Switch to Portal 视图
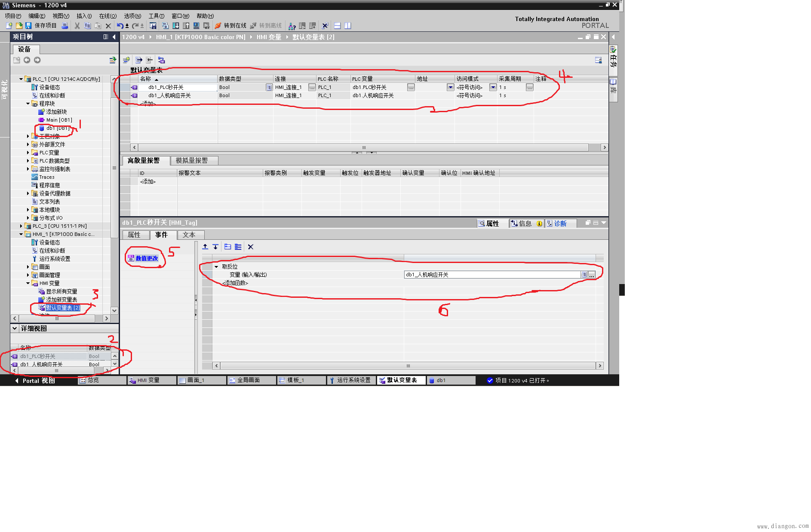The image size is (811, 532). pyautogui.click(x=35, y=380)
